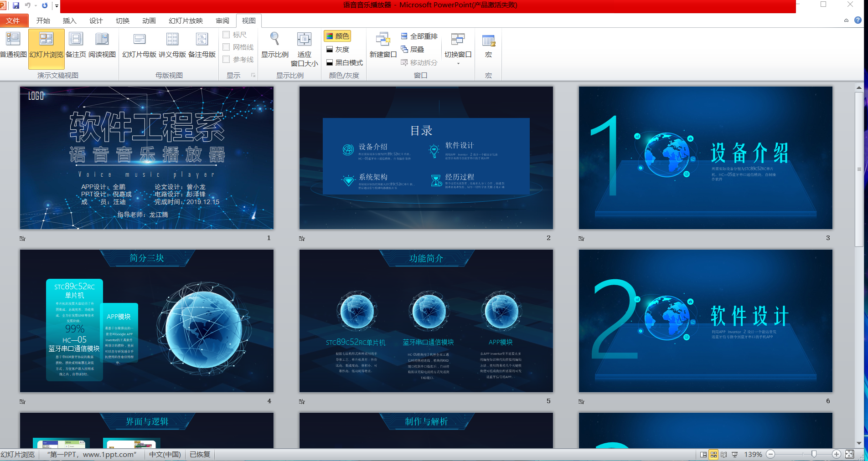Screen dimensions: 868x461
Task: Toggle the 参考线 guides checkbox
Action: (x=226, y=59)
